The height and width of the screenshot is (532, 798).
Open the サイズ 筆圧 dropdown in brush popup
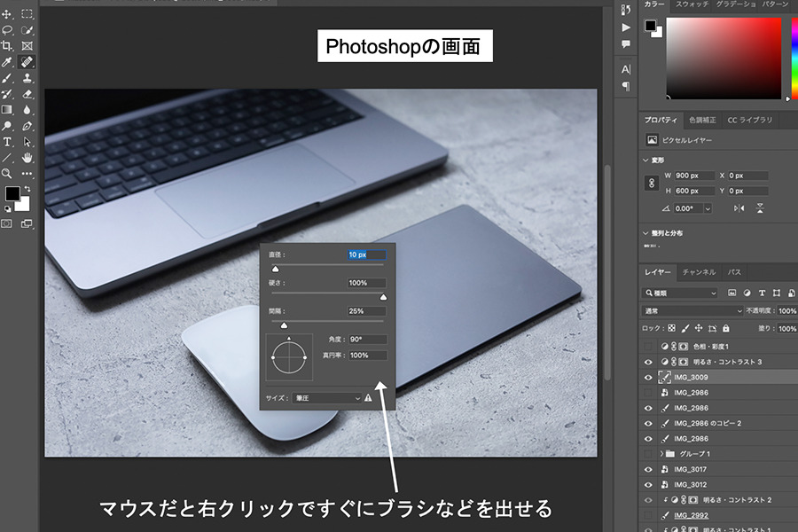327,398
